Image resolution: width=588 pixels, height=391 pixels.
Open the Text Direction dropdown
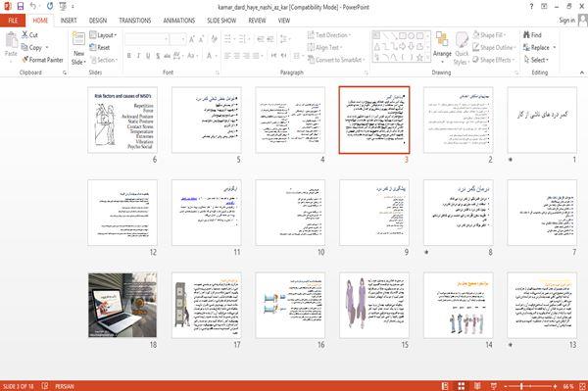329,35
